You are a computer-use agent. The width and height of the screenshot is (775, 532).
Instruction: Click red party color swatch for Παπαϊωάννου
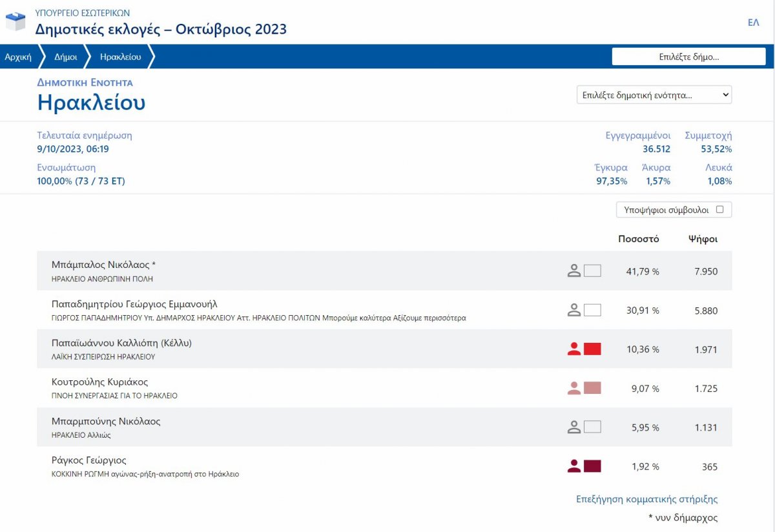click(592, 349)
